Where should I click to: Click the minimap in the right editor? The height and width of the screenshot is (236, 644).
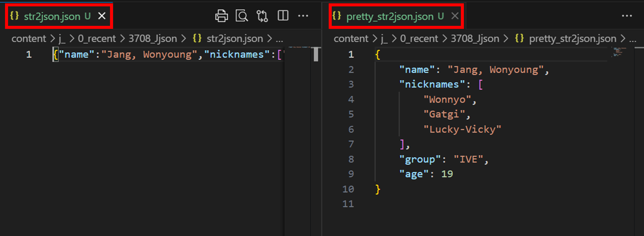pyautogui.click(x=619, y=52)
